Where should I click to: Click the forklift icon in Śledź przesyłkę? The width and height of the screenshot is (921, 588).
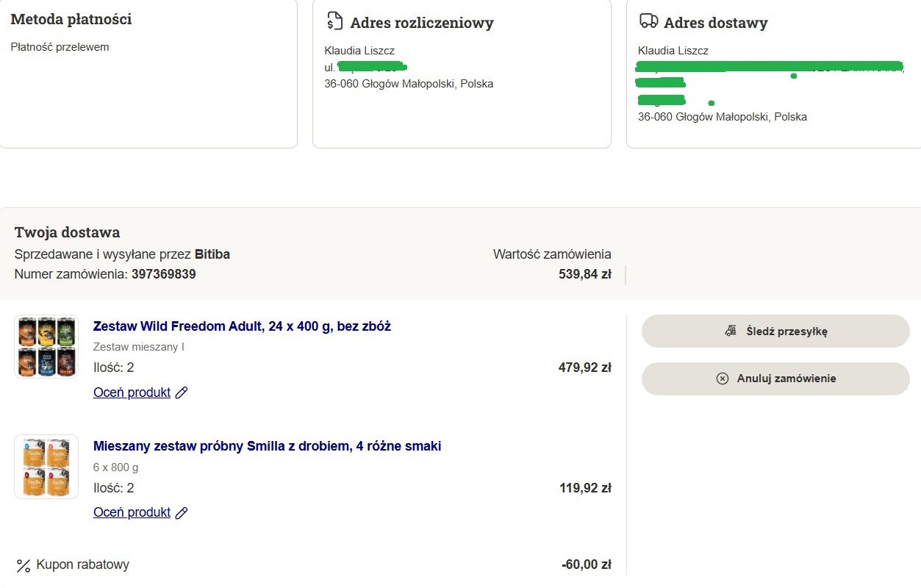[x=731, y=331]
